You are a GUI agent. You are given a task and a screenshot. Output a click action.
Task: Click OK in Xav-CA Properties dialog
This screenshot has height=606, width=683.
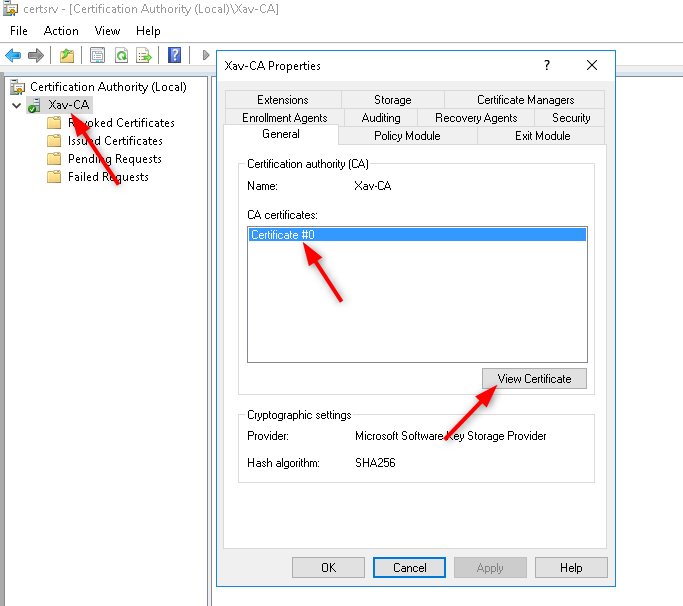click(328, 568)
